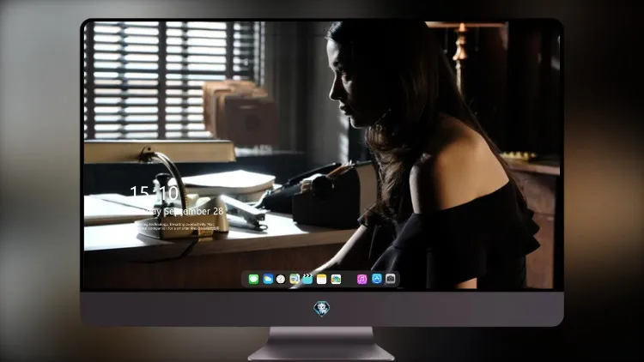644x362 pixels.
Task: Open the yellow Notes app in dock
Action: click(322, 279)
